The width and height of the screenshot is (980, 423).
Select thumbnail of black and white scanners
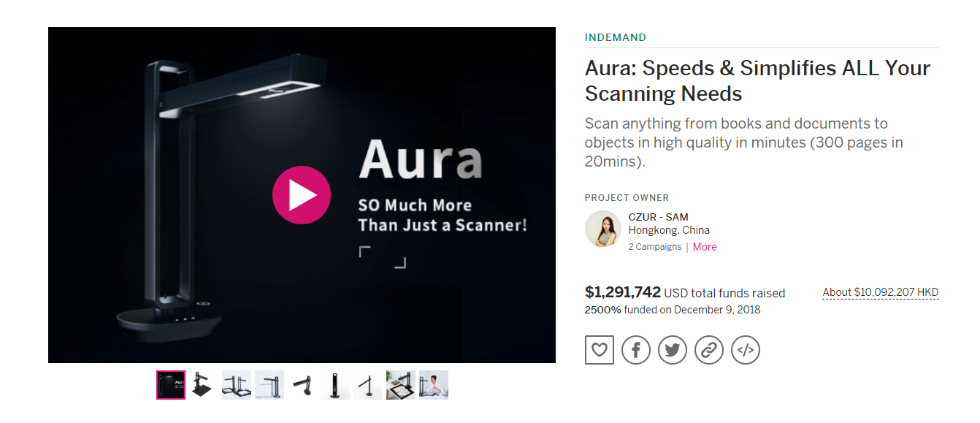(x=269, y=385)
